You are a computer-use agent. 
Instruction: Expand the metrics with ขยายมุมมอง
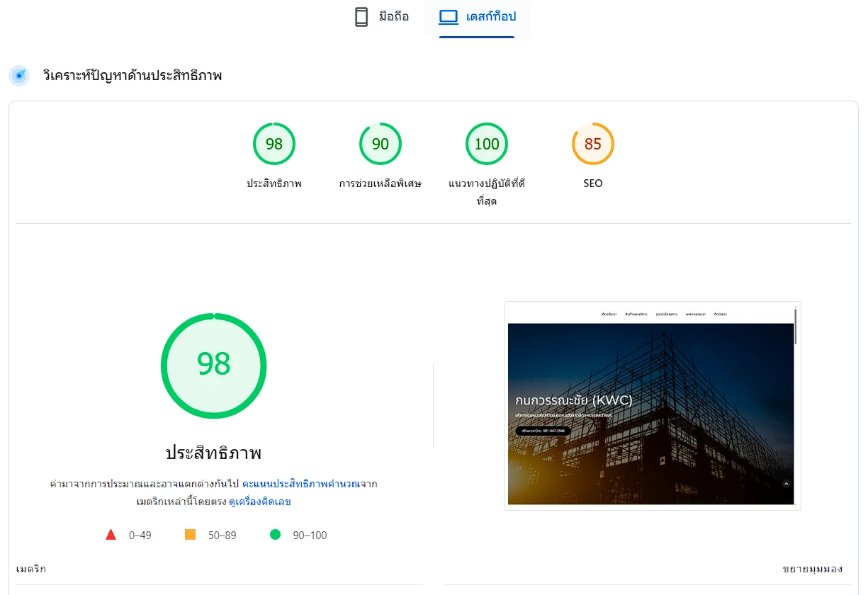tap(812, 569)
